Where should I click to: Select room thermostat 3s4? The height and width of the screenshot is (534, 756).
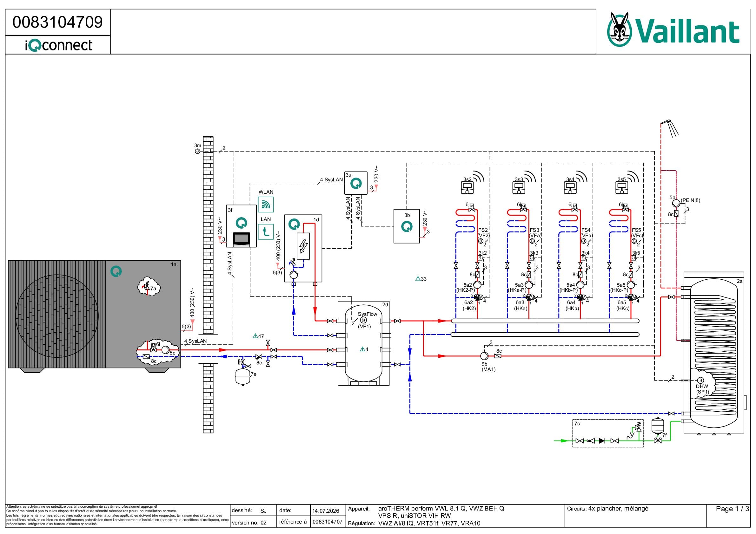[x=570, y=187]
